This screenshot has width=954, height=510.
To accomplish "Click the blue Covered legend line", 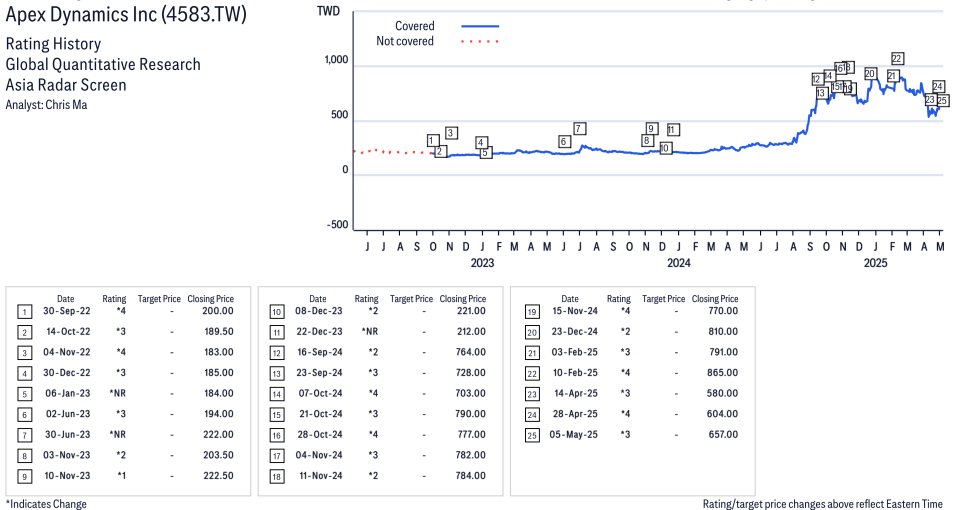I will click(480, 26).
